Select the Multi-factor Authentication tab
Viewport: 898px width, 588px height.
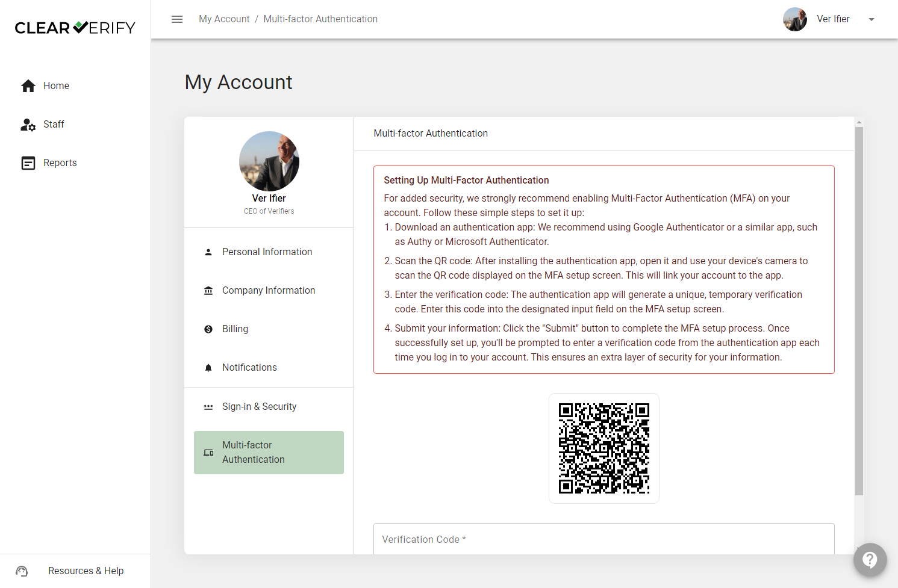[269, 453]
